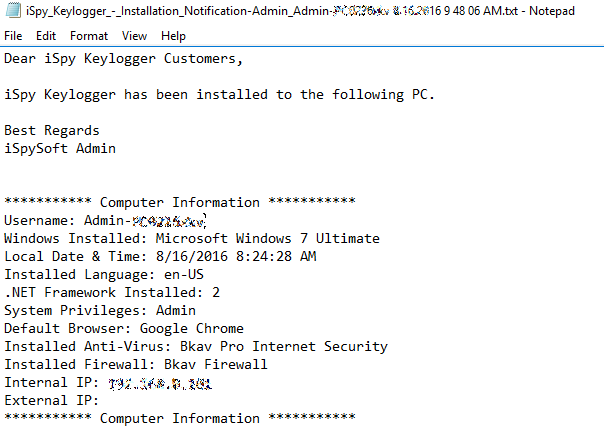Click the 'has been installed' sentence line
This screenshot has height=437, width=604.
point(220,94)
